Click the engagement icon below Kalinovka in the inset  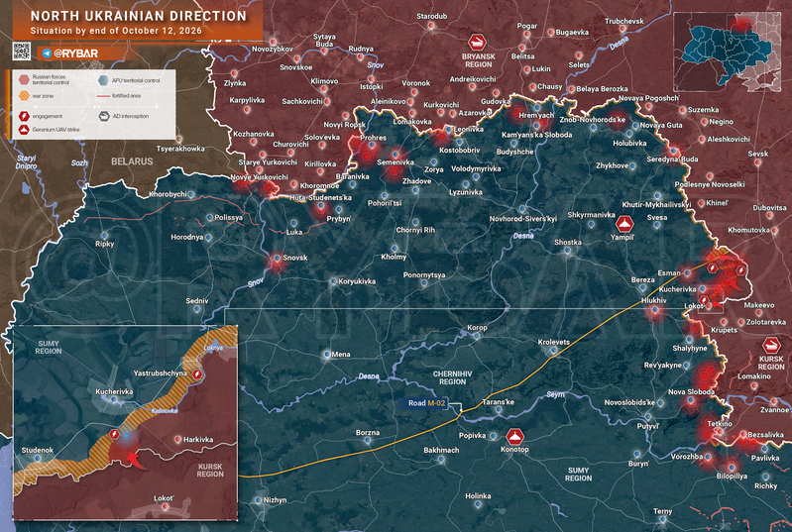115,434
